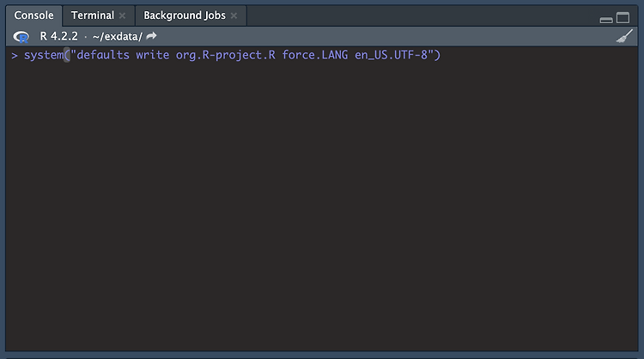
Task: Click the console prompt symbol
Action: (15, 56)
